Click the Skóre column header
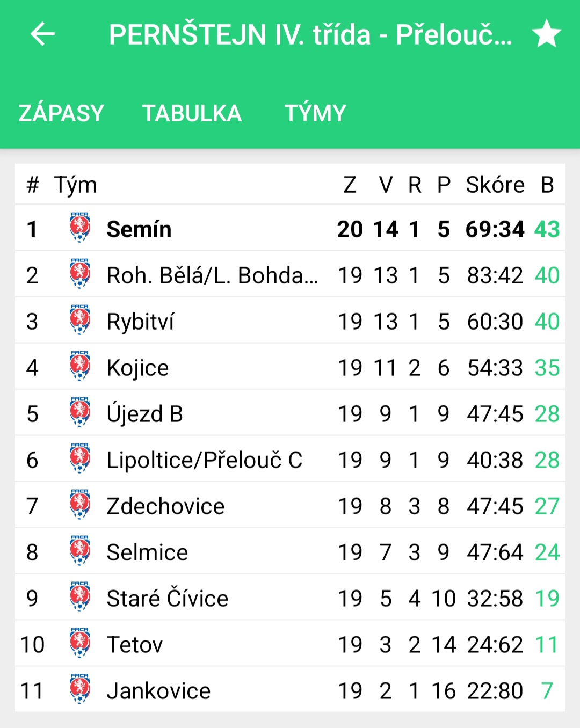Viewport: 580px width, 728px height. pos(495,185)
